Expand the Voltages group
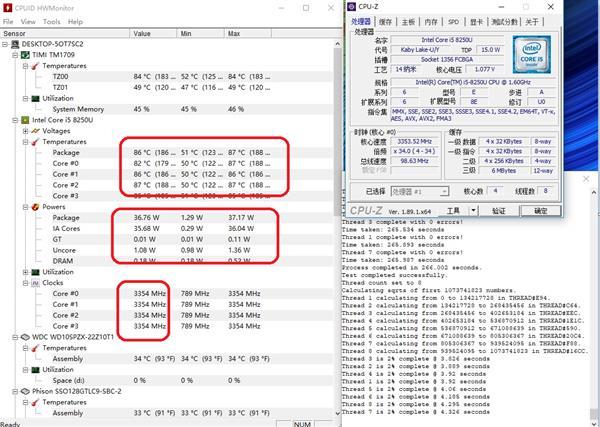 click(x=25, y=131)
